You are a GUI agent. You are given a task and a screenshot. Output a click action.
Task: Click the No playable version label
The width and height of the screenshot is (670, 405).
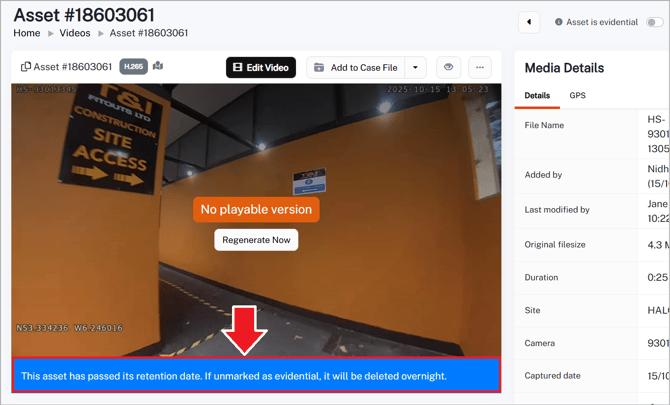pyautogui.click(x=256, y=209)
